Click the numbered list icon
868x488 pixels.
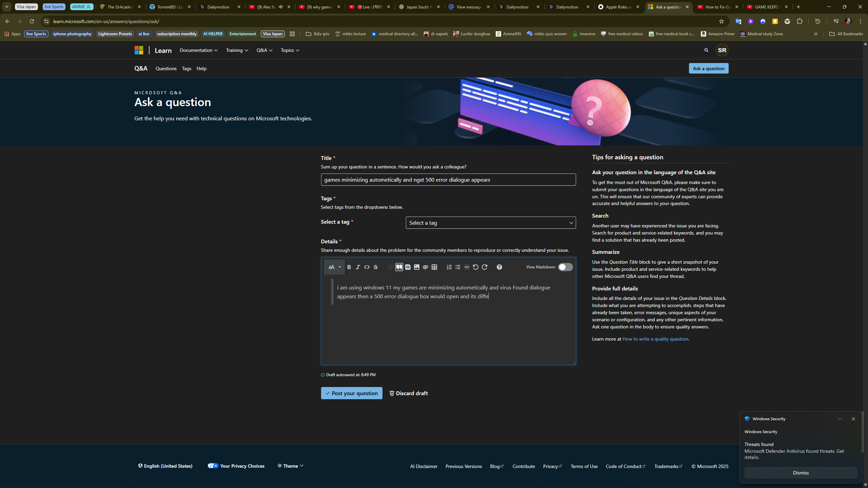click(449, 267)
